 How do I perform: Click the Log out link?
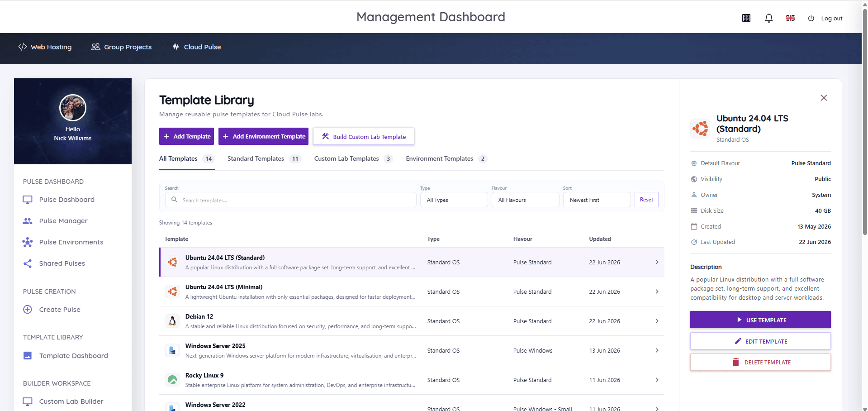pyautogui.click(x=825, y=19)
